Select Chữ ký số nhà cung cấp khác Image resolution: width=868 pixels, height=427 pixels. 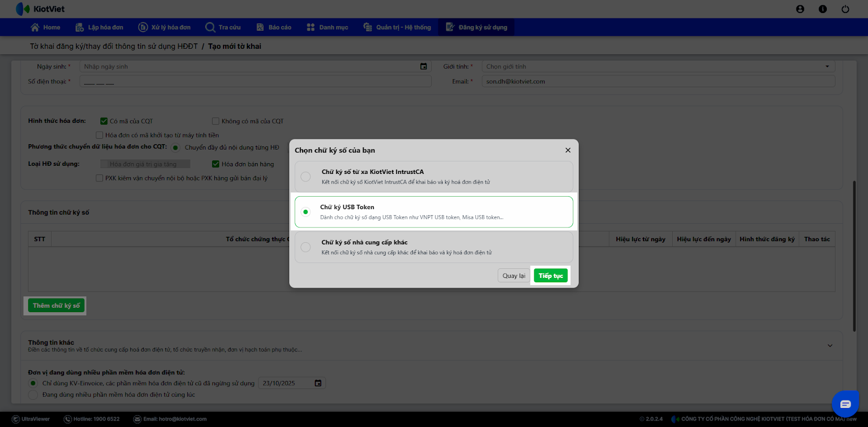click(x=306, y=247)
